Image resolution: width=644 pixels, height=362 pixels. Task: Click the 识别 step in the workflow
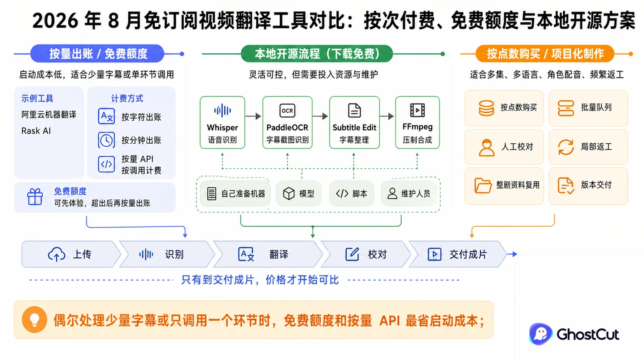(167, 254)
